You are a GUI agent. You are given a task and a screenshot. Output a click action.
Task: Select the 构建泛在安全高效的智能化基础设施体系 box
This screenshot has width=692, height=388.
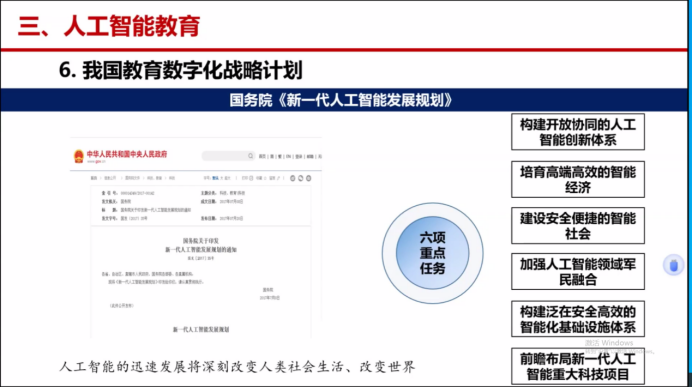pos(578,319)
